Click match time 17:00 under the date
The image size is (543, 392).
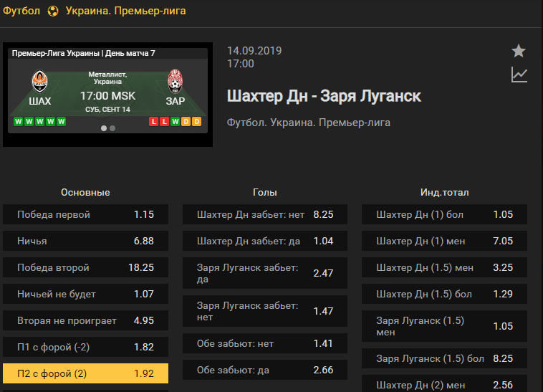click(x=240, y=64)
